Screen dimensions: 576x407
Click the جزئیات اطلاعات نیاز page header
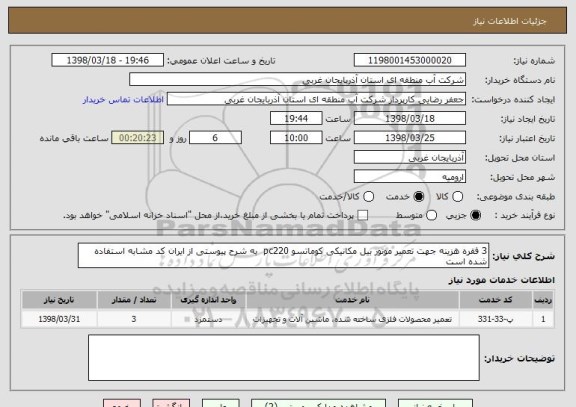click(x=510, y=21)
